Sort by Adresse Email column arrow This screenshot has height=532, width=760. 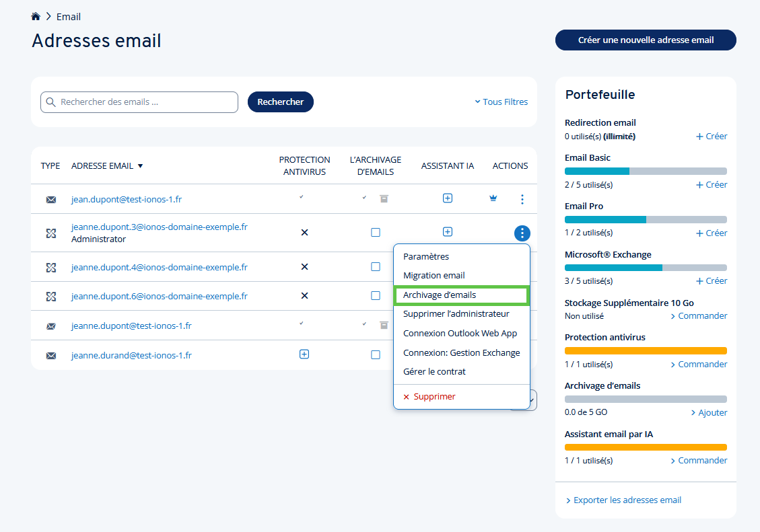click(x=140, y=166)
